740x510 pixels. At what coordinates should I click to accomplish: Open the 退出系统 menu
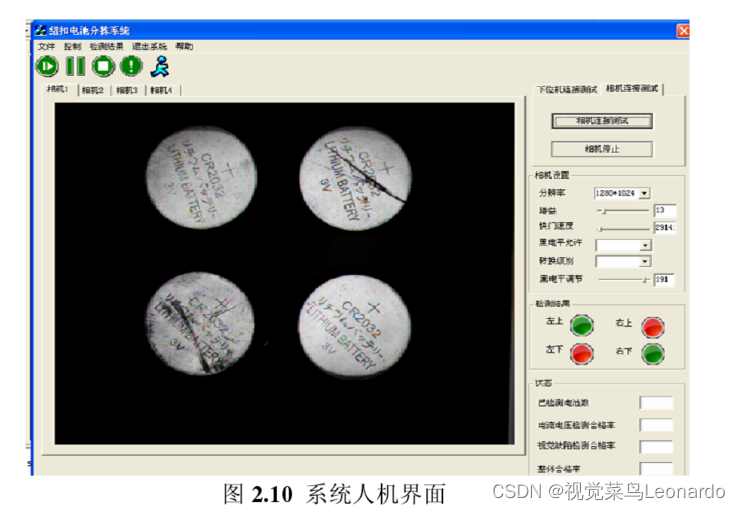149,46
